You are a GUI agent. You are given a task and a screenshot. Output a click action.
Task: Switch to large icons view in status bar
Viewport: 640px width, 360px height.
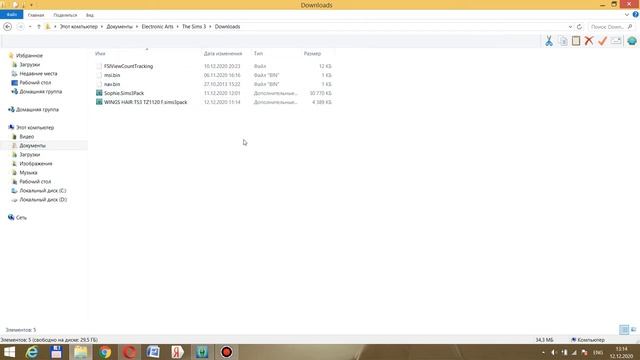coord(633,329)
